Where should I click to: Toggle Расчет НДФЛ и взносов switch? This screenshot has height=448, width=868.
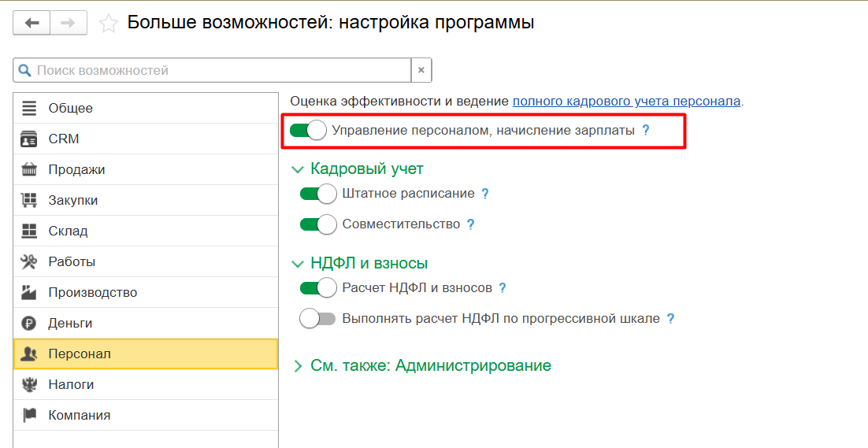tap(318, 287)
